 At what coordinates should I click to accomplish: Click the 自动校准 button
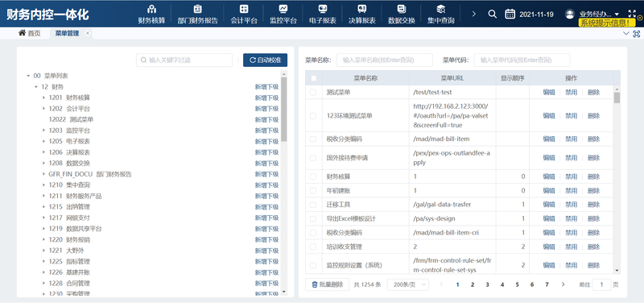(266, 60)
